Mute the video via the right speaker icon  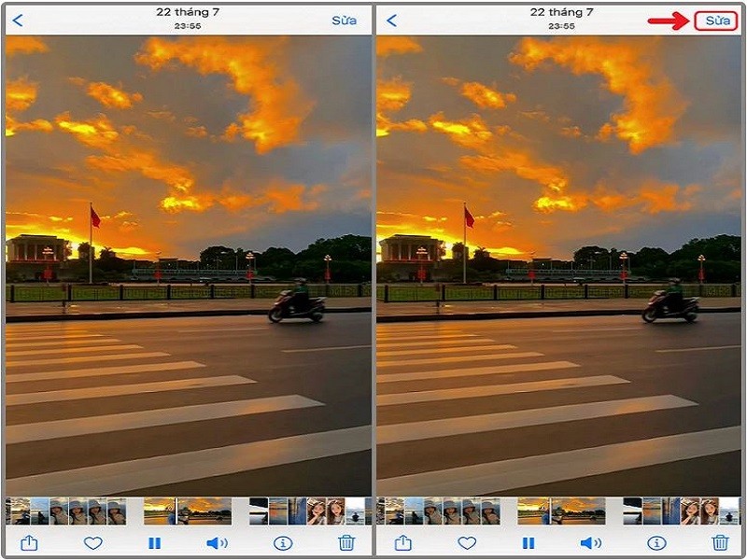590,541
